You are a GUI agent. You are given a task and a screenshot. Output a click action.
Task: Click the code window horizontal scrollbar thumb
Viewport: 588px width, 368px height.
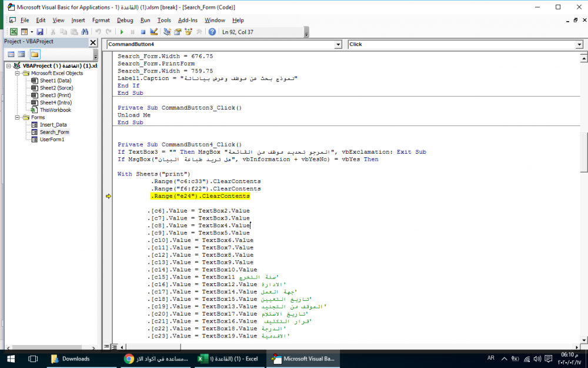(153, 347)
